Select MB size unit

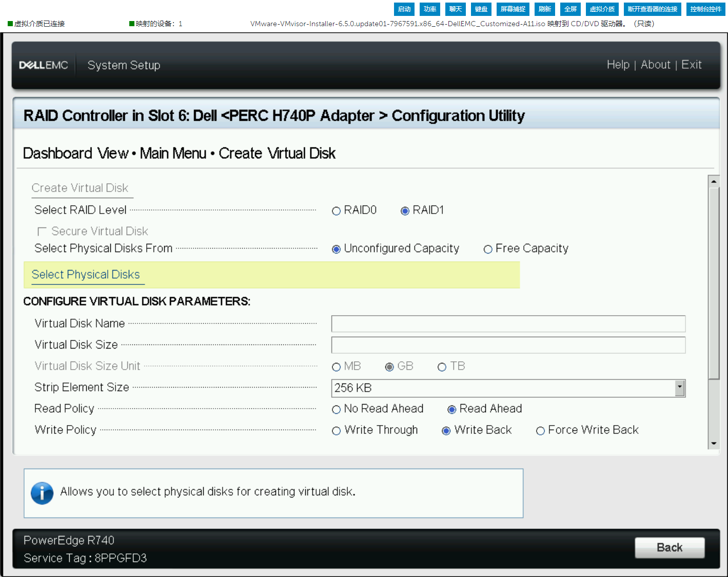pos(336,367)
